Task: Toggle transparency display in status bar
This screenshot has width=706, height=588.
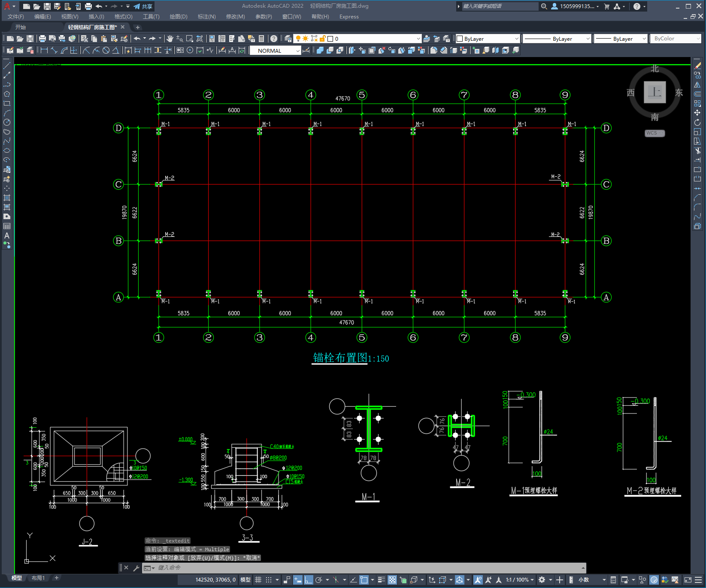Action: point(392,580)
